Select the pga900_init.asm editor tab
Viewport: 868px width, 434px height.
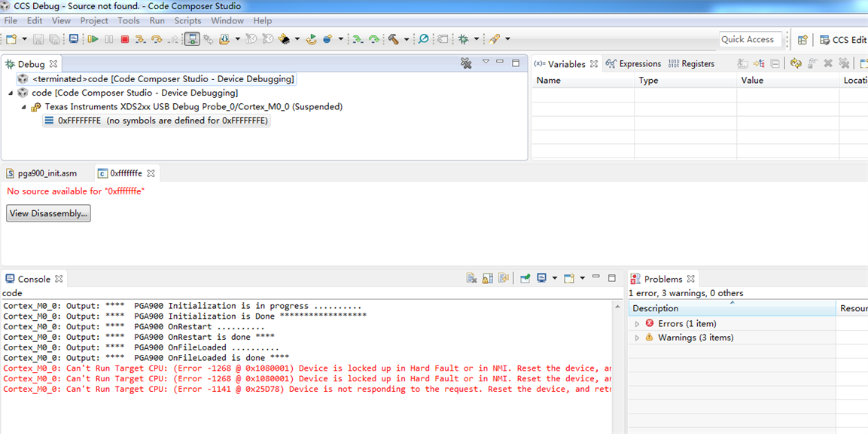pyautogui.click(x=47, y=173)
